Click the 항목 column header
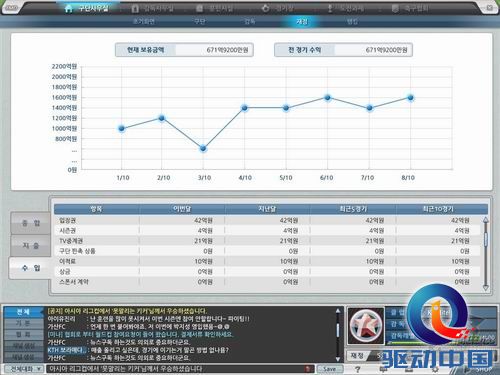The width and height of the screenshot is (500, 375). [x=96, y=209]
